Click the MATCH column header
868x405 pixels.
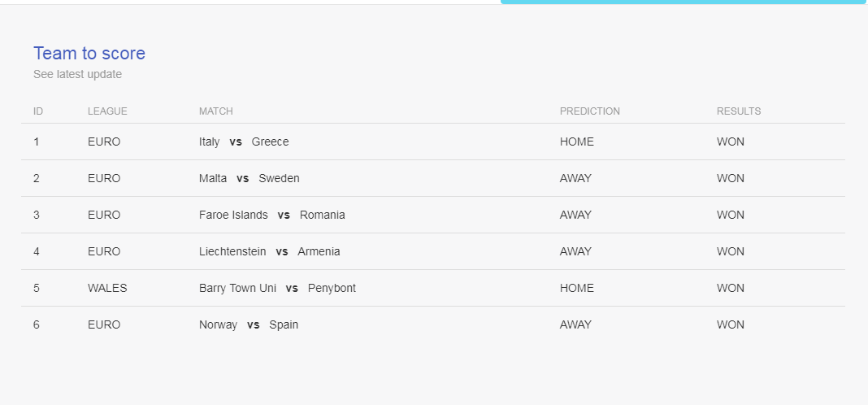[216, 111]
